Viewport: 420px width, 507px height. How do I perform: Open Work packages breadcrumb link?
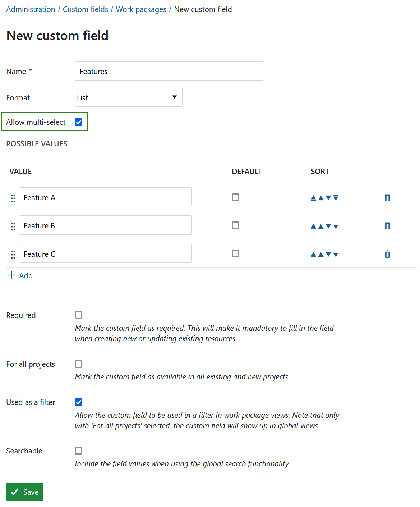(x=141, y=9)
